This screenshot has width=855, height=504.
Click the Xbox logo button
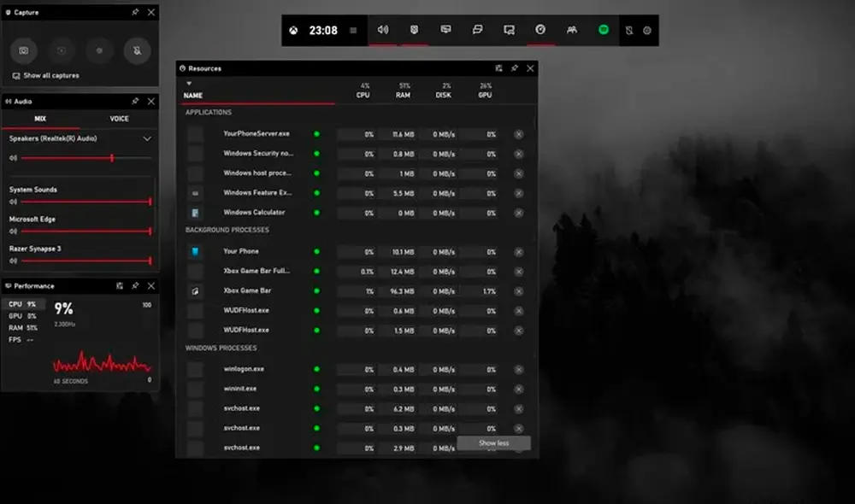pyautogui.click(x=293, y=30)
